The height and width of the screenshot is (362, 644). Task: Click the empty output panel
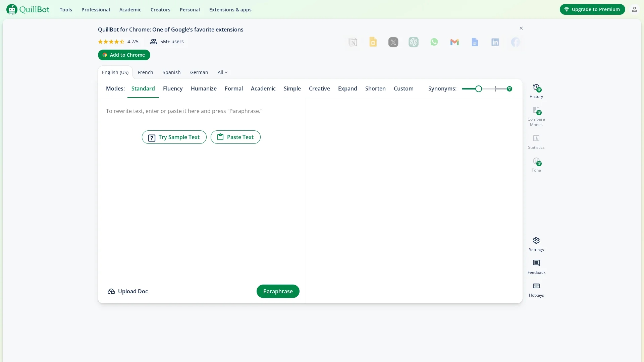(414, 200)
